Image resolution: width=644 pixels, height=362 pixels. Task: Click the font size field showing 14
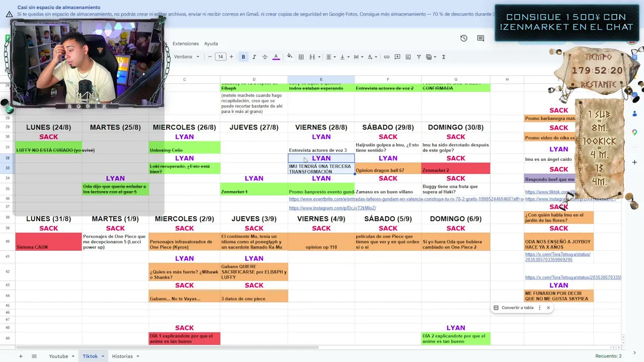coord(220,57)
